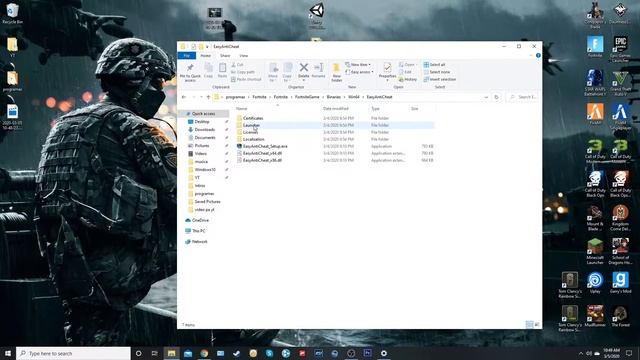Click Select all in ribbon
The height and width of the screenshot is (360, 640).
click(x=434, y=64)
